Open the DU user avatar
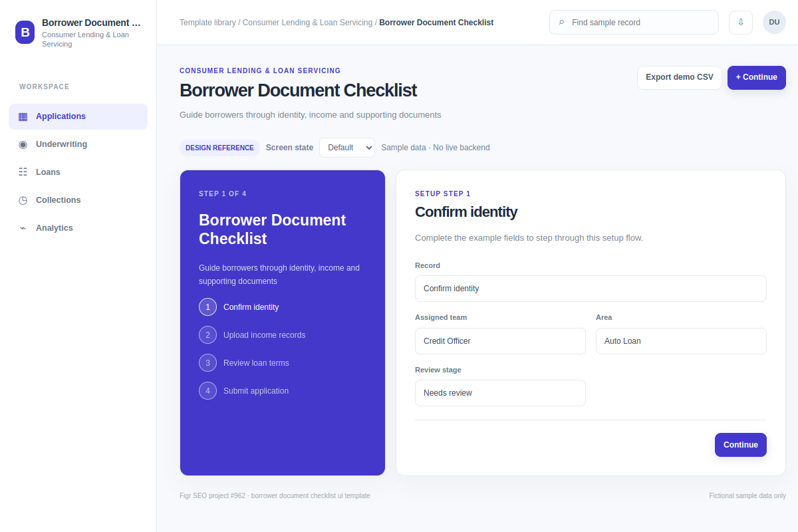 pos(774,23)
